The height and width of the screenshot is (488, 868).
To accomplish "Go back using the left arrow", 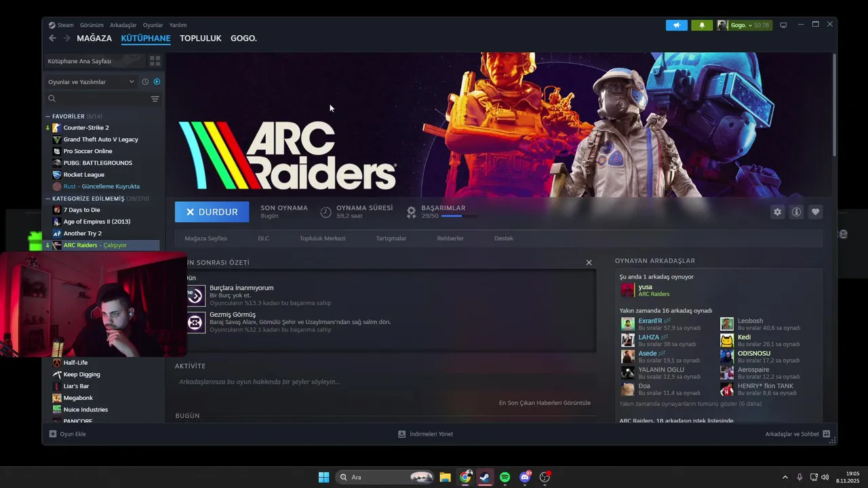I will tap(53, 38).
